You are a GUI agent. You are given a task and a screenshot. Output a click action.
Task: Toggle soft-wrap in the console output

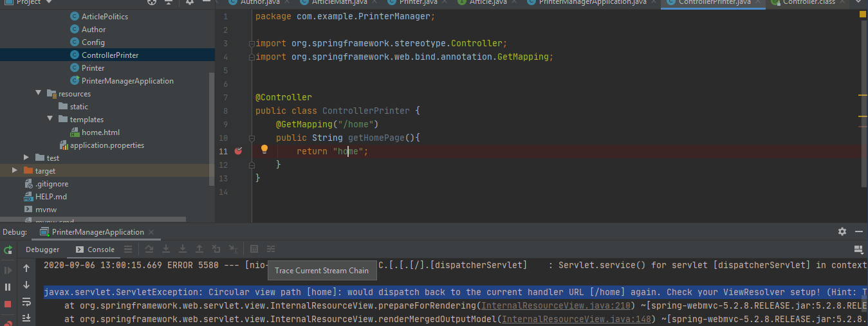(26, 302)
